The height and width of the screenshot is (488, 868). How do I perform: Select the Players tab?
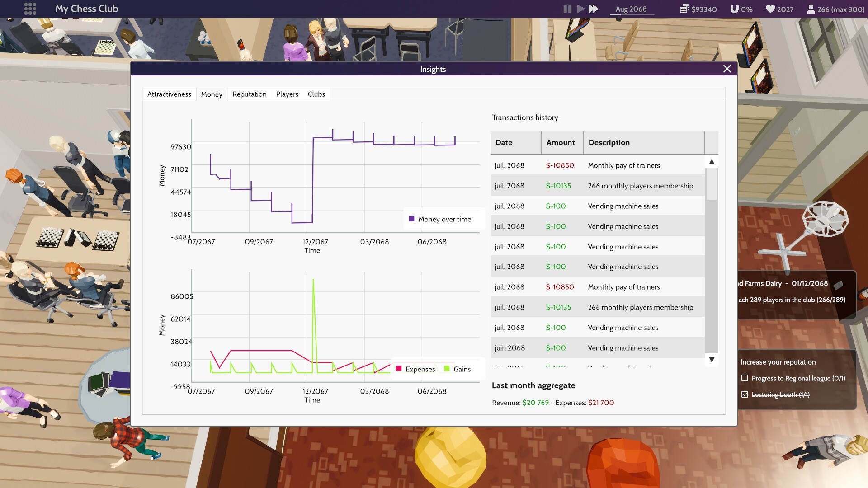pos(287,94)
